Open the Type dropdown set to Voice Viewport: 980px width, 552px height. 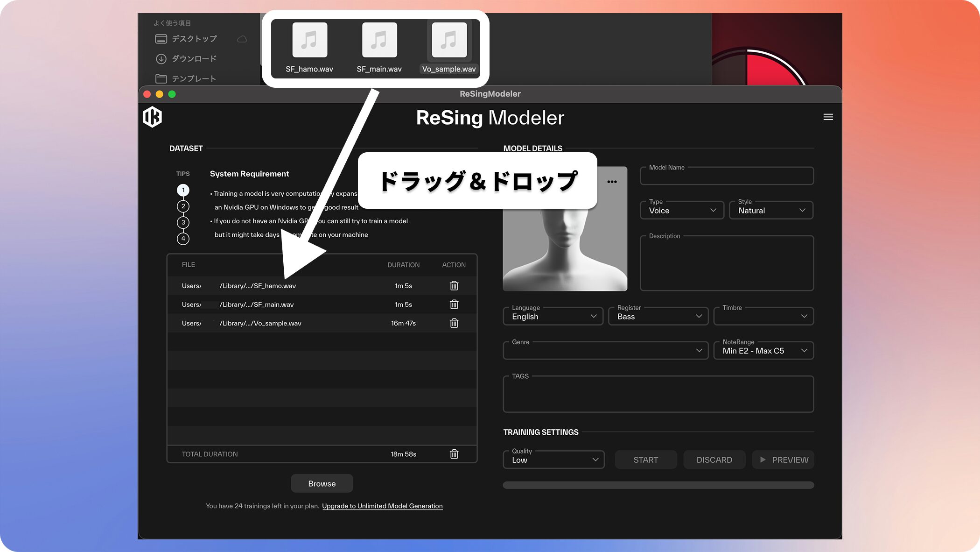pos(681,210)
